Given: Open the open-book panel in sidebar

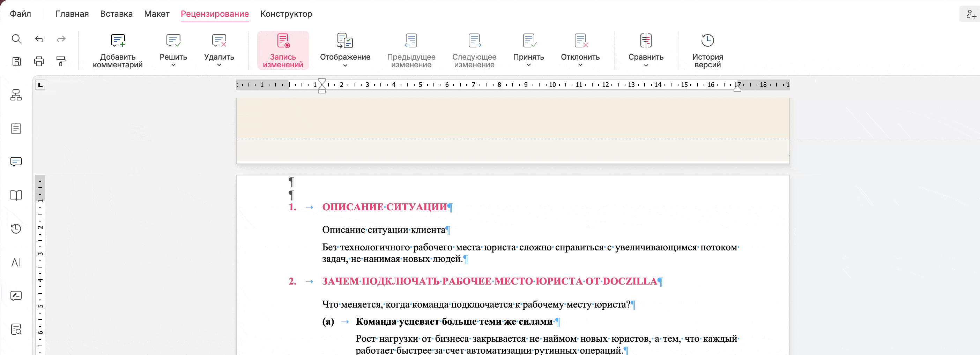Looking at the screenshot, I should click(x=16, y=195).
